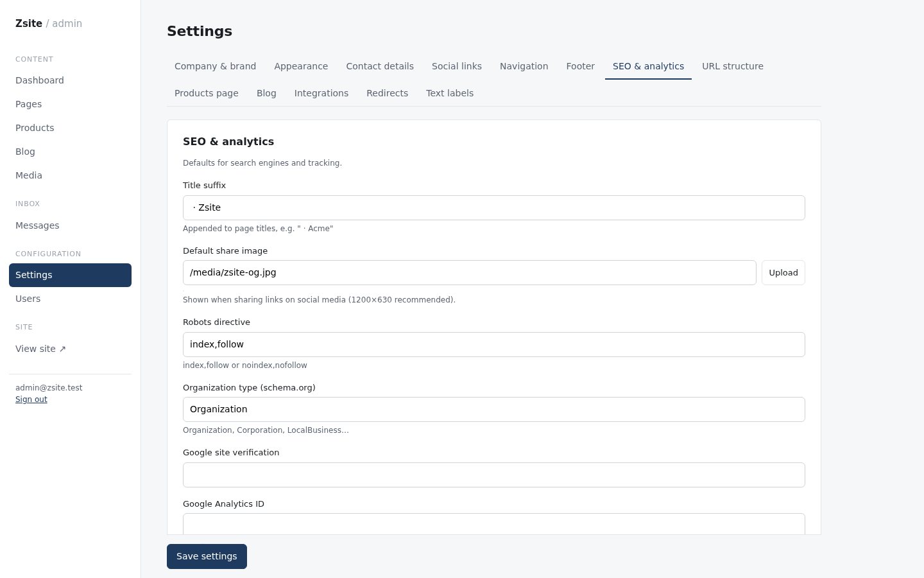The width and height of the screenshot is (924, 578).
Task: Open Pages in the sidebar
Action: [70, 104]
